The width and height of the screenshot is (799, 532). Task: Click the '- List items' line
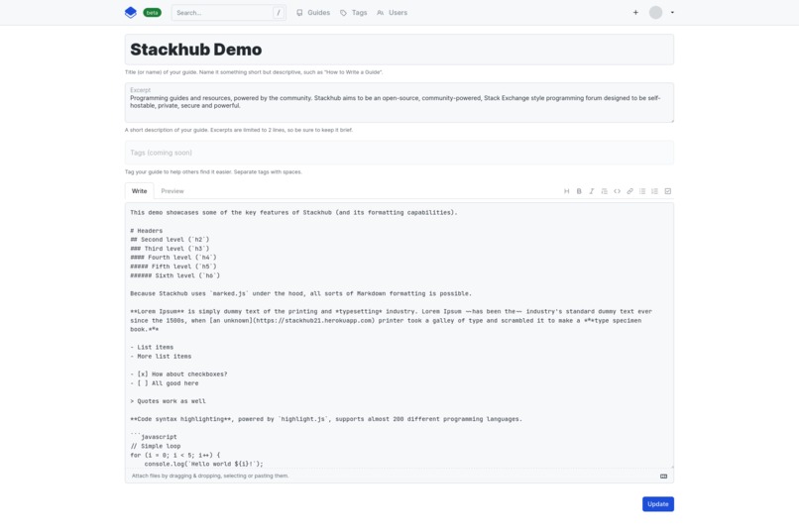point(152,347)
